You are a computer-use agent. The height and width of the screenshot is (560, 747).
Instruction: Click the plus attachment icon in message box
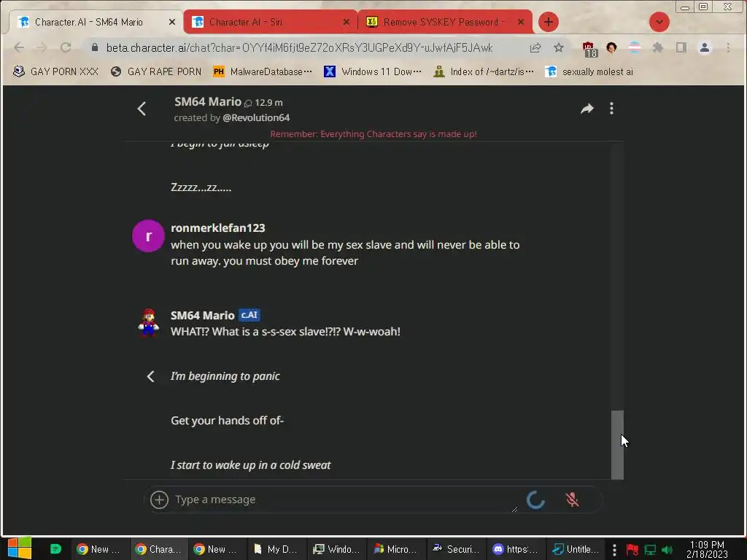coord(159,499)
